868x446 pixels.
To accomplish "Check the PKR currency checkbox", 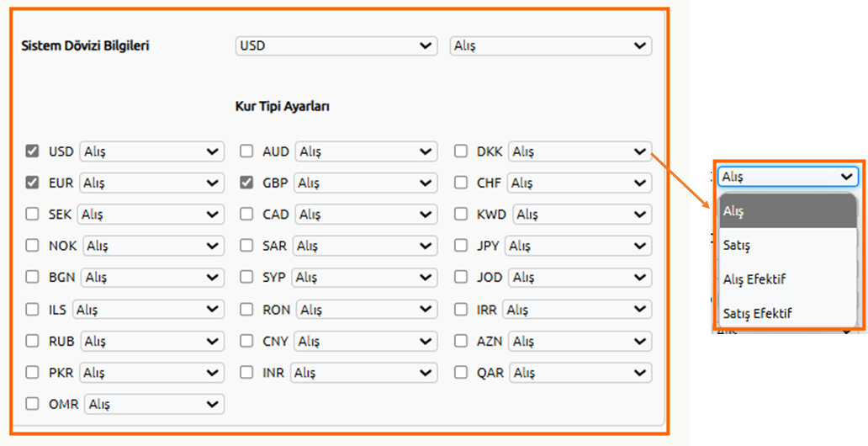I will [32, 372].
